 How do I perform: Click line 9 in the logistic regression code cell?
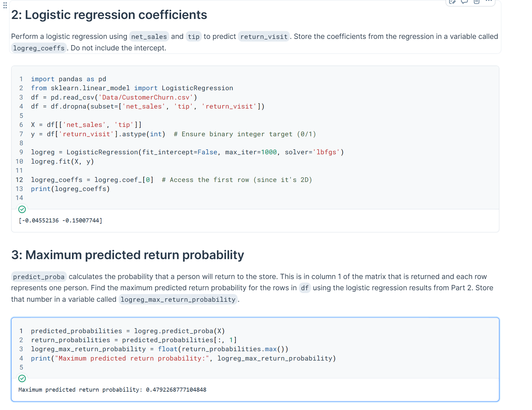pyautogui.click(x=187, y=152)
